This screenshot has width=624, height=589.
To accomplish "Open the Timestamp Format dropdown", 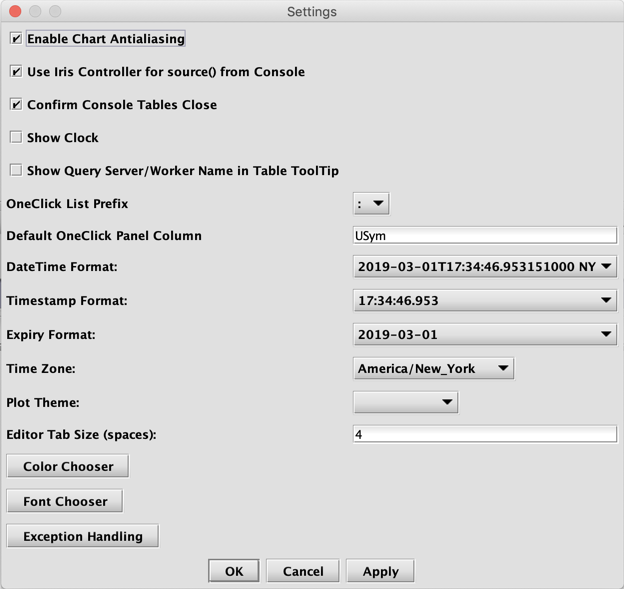I will tap(484, 300).
